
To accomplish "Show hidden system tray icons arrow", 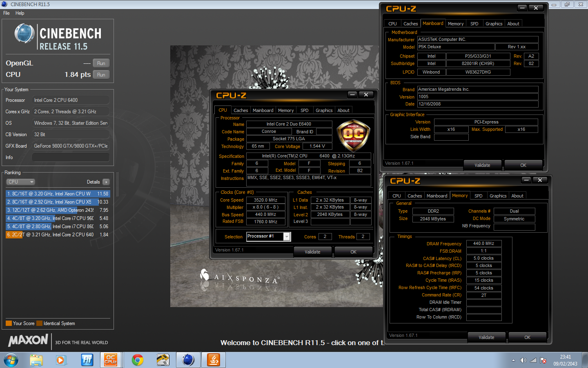I will pyautogui.click(x=513, y=360).
